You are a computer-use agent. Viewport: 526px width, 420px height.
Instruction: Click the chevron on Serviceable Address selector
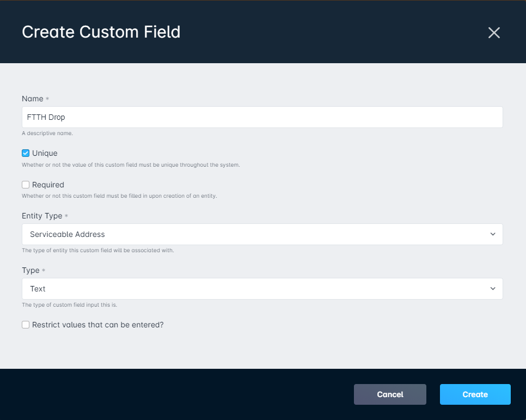point(493,234)
